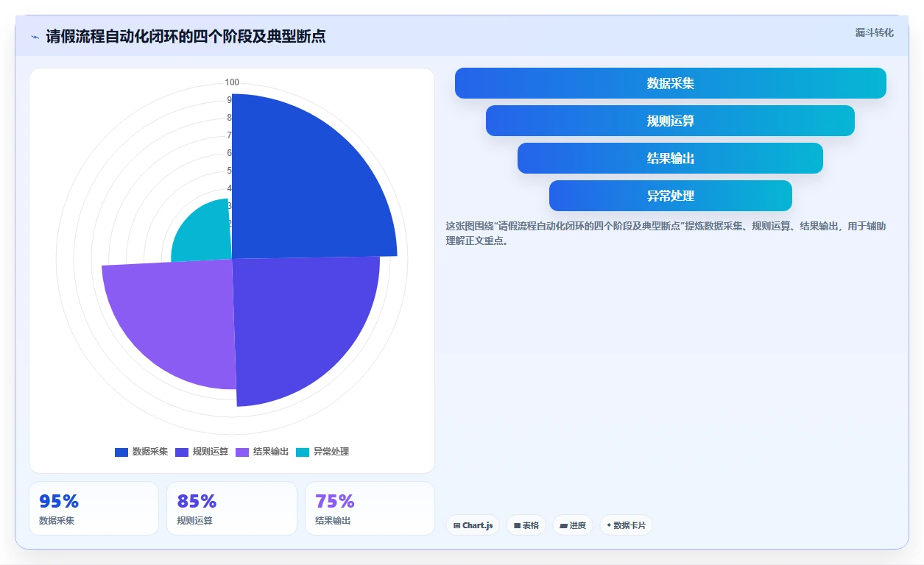
Task: Click 数据采集 legend text label
Action: [150, 452]
